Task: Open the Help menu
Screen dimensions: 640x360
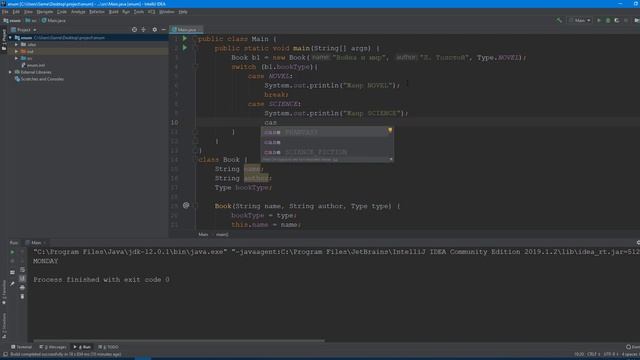Action: (183, 12)
